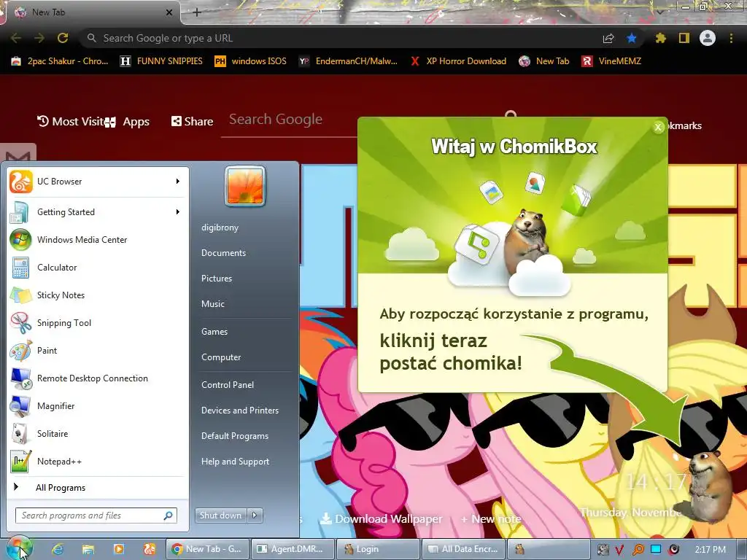Click the share page icon in the address bar
This screenshot has width=747, height=560.
click(608, 39)
